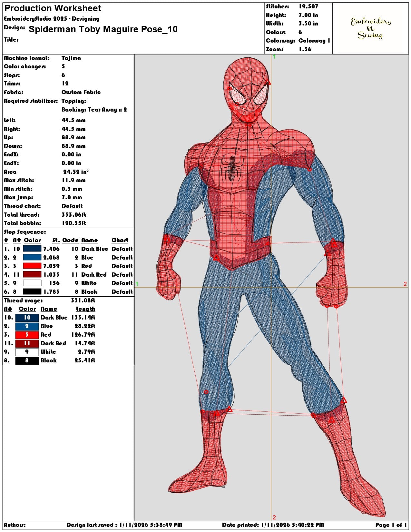Click the Stitches value '19,507'
Screen dimensions: 411x532
(x=308, y=6)
